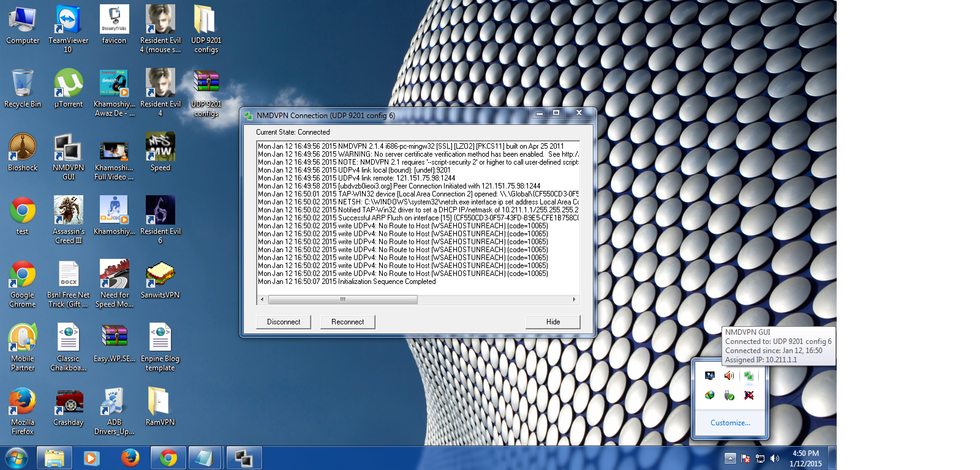
Task: Click the 'Initialization Sequence Completed' log line
Action: click(347, 282)
